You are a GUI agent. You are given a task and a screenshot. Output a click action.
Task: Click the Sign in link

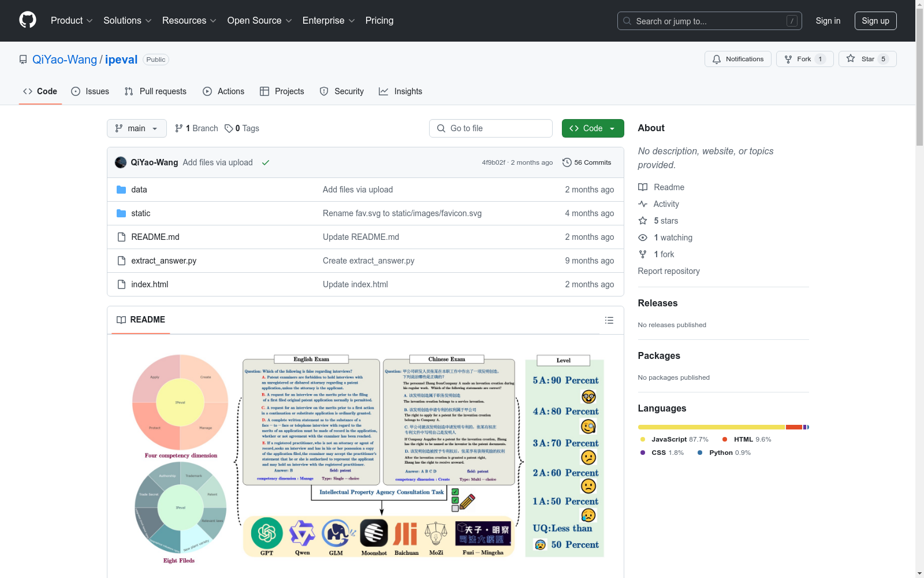(x=828, y=21)
